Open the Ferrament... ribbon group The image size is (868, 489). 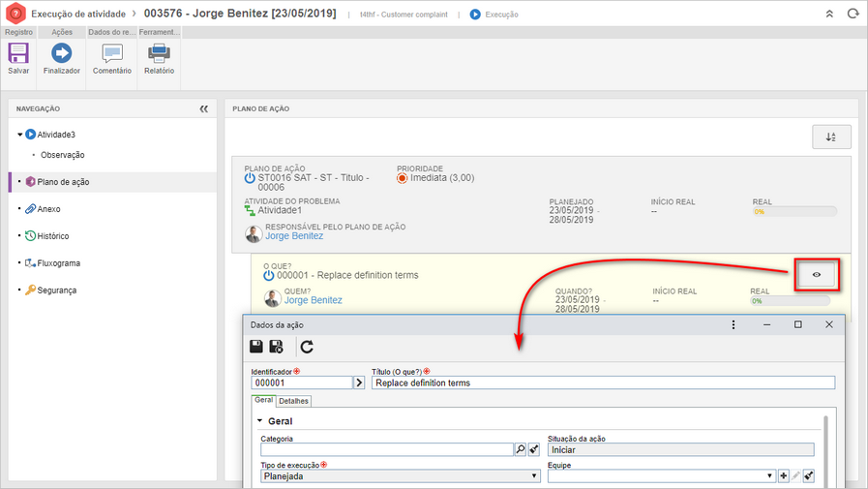pyautogui.click(x=160, y=32)
